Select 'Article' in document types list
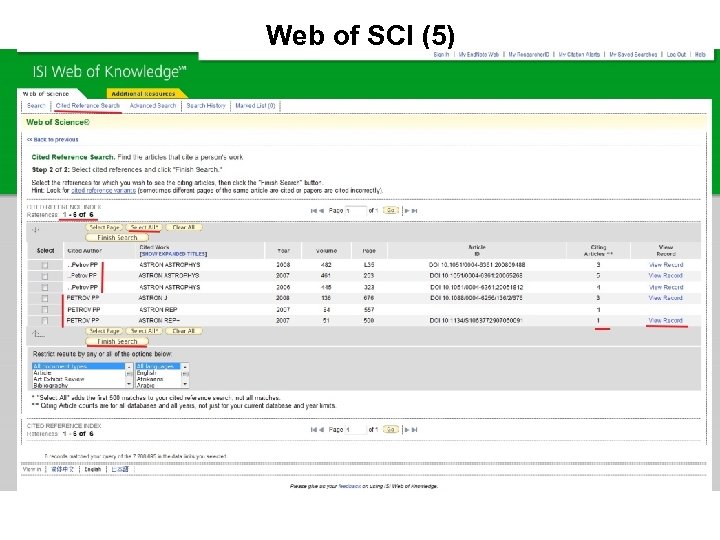 [x=79, y=373]
